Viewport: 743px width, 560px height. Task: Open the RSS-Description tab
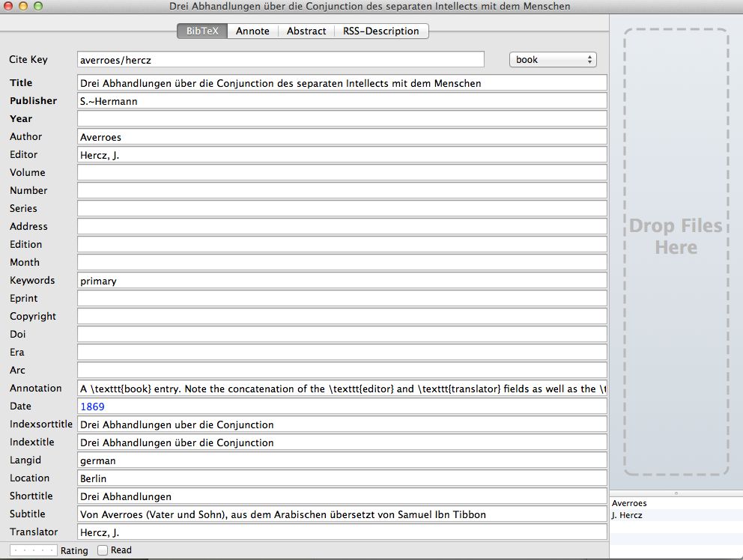pos(381,31)
